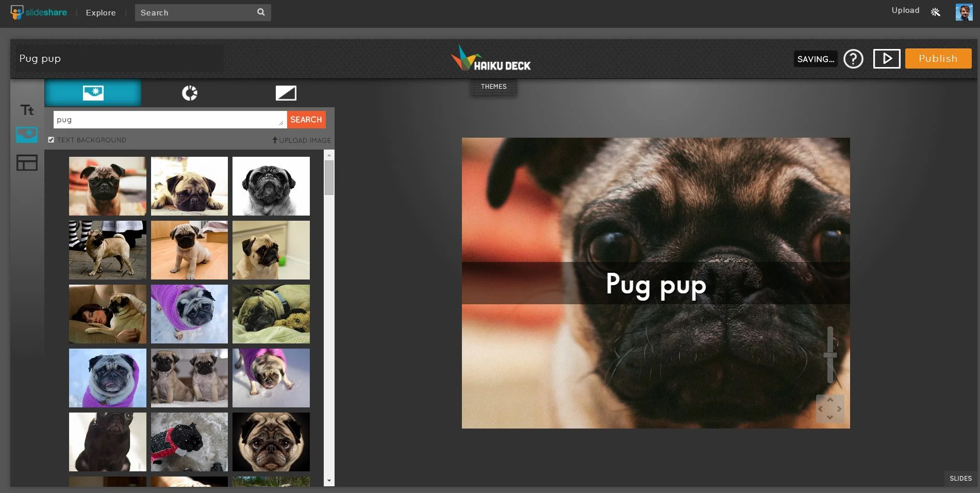980x493 pixels.
Task: Select the woman sleeping with pug thumbnail
Action: [x=108, y=314]
